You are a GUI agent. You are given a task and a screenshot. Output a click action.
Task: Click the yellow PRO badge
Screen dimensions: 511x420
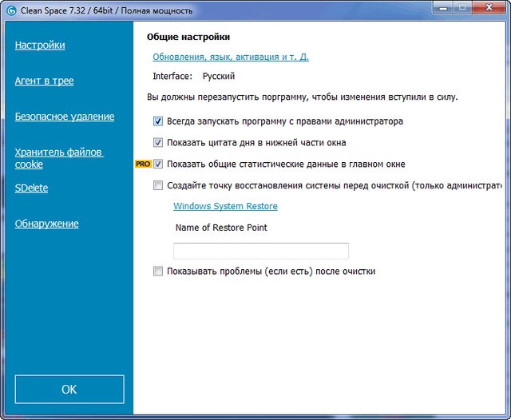click(x=143, y=164)
